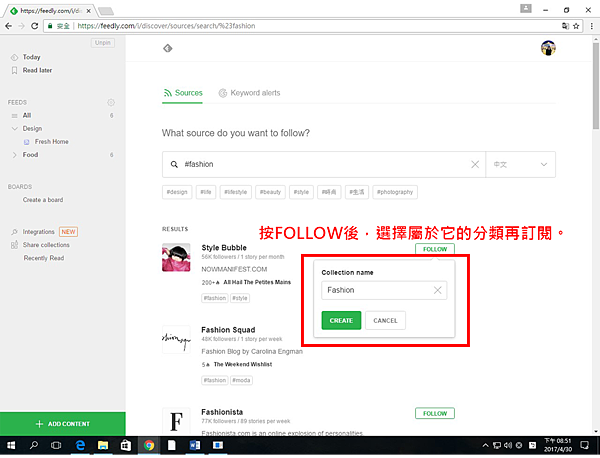Open Integrations in sidebar
The height and width of the screenshot is (458, 600).
point(38,232)
